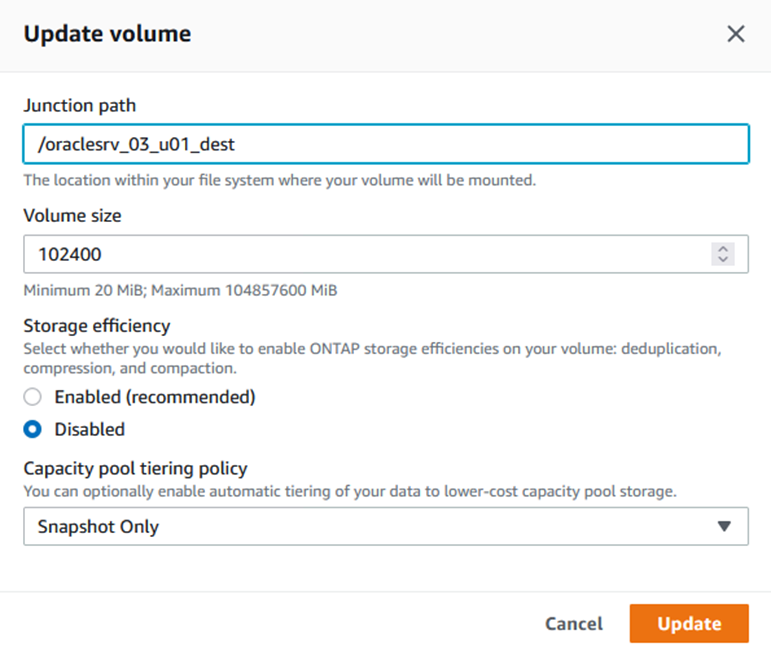
Task: Open the Capacity pool tiering policy dropdown
Action: pos(385,526)
